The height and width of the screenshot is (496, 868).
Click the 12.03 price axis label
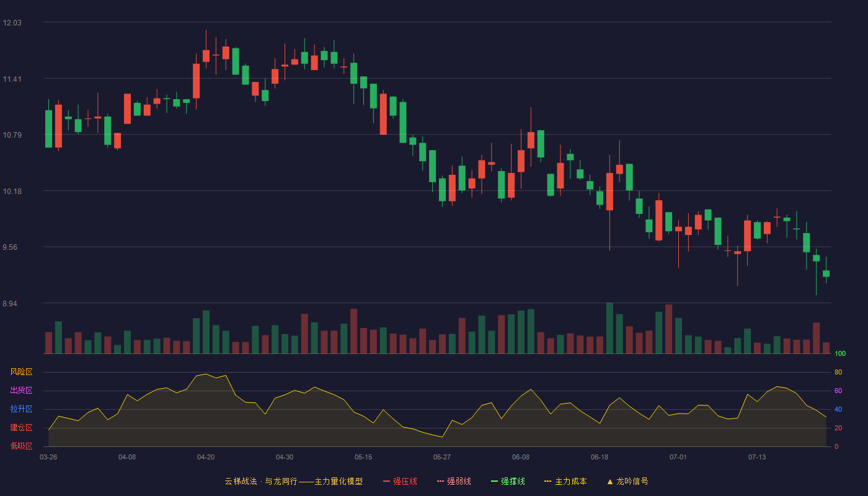click(12, 23)
